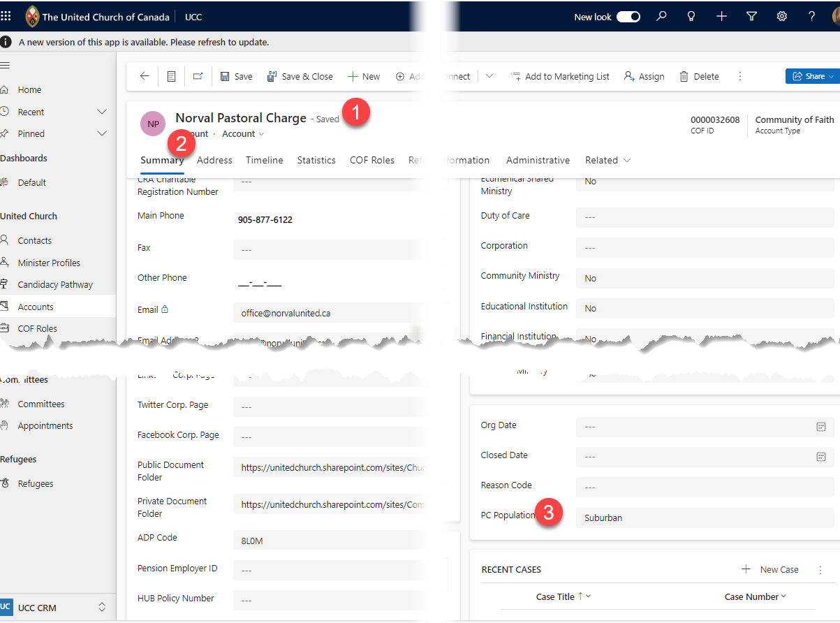The width and height of the screenshot is (840, 623).
Task: Open the Related tab dropdown
Action: click(x=607, y=160)
